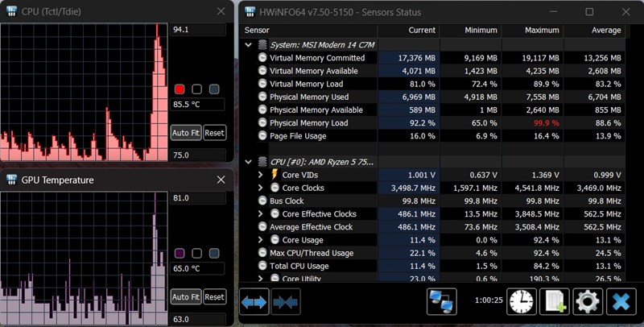
Task: Click the Virtual Memory Available sensor icon
Action: pyautogui.click(x=262, y=71)
